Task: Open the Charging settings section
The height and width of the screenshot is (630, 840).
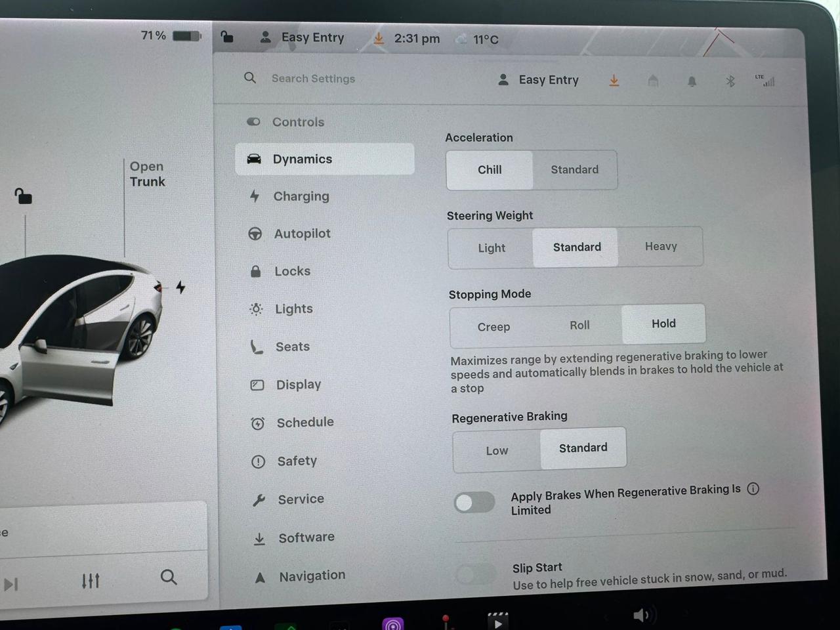Action: point(325,196)
